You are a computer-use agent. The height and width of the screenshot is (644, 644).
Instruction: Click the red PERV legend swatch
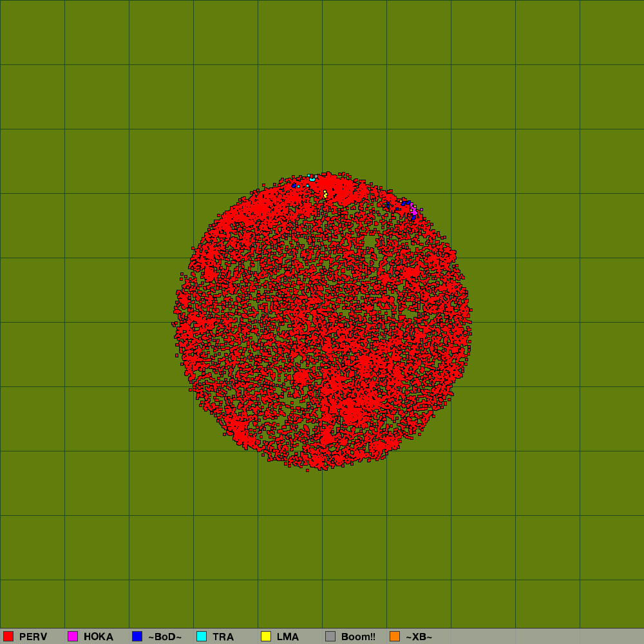[8, 636]
